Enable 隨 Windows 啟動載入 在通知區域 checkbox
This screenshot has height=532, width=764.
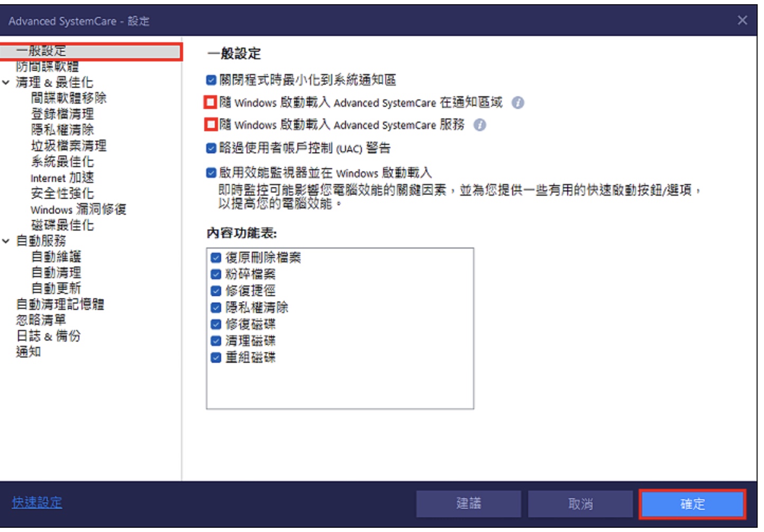(x=211, y=102)
